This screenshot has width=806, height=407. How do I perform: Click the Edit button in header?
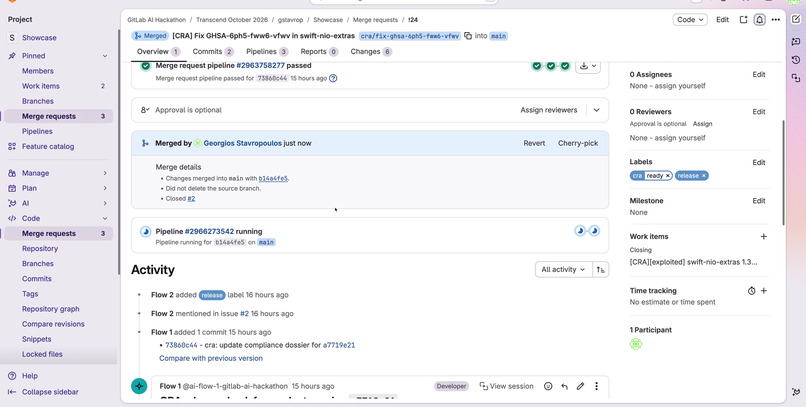coord(722,20)
